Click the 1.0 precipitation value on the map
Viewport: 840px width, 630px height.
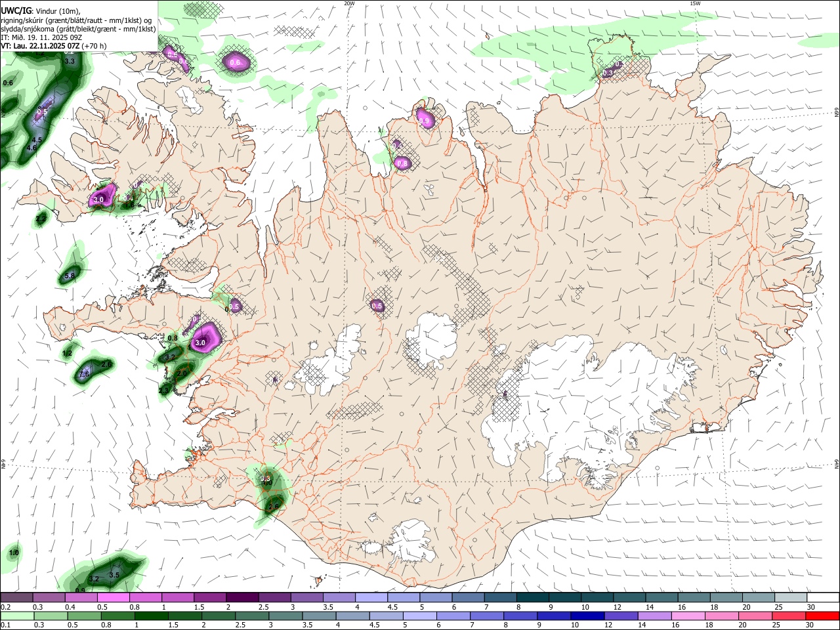tap(14, 553)
